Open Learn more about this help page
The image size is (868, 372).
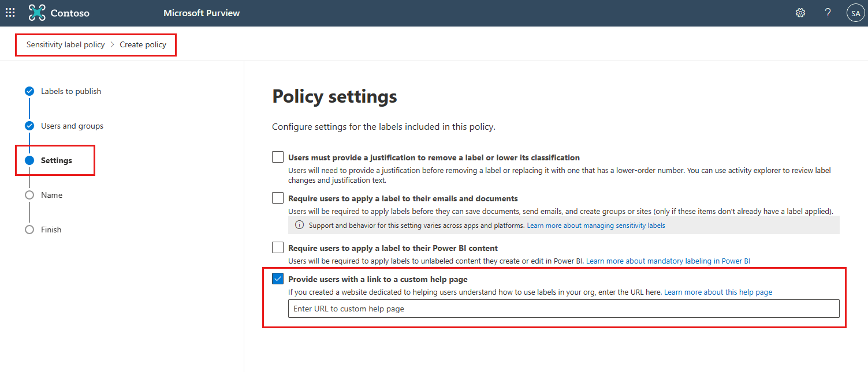[718, 292]
